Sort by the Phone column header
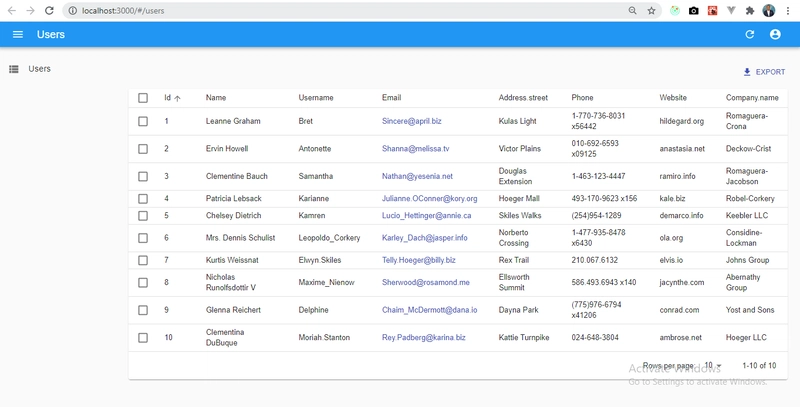Image resolution: width=800 pixels, height=407 pixels. pos(582,97)
